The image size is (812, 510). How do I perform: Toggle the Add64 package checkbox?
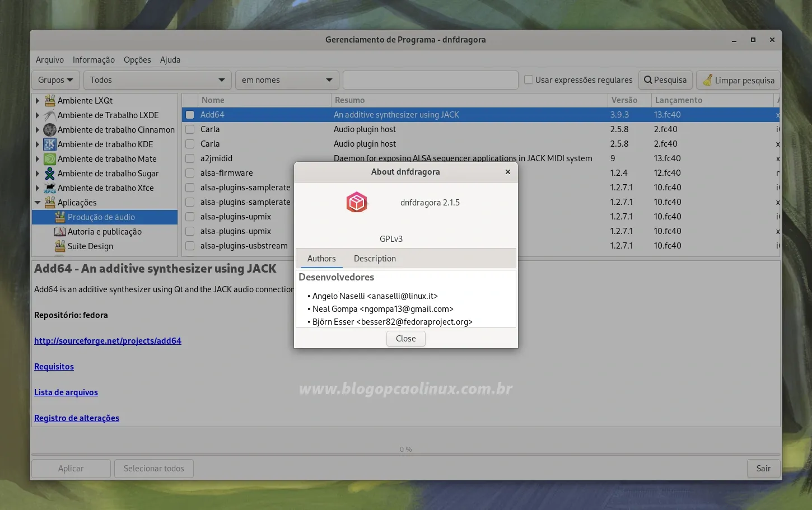click(x=190, y=115)
